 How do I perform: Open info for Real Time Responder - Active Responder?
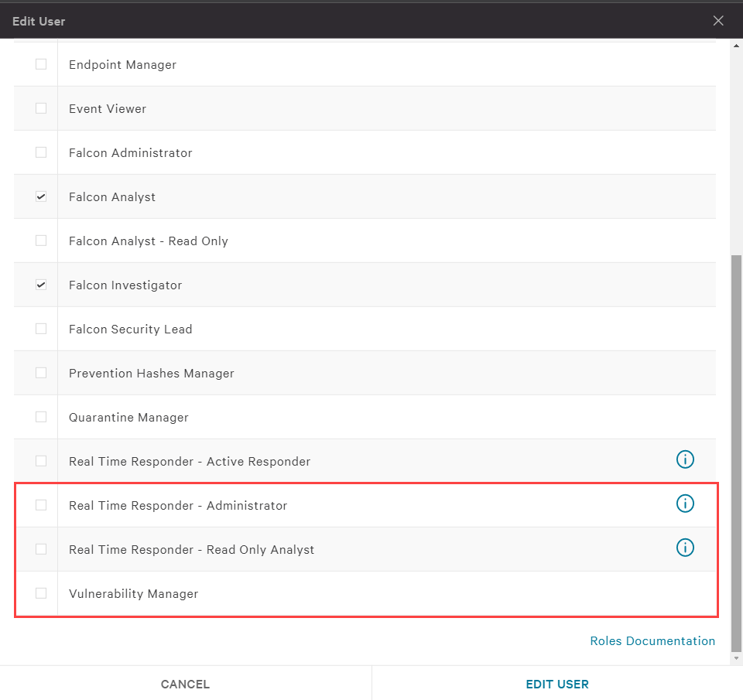point(685,459)
